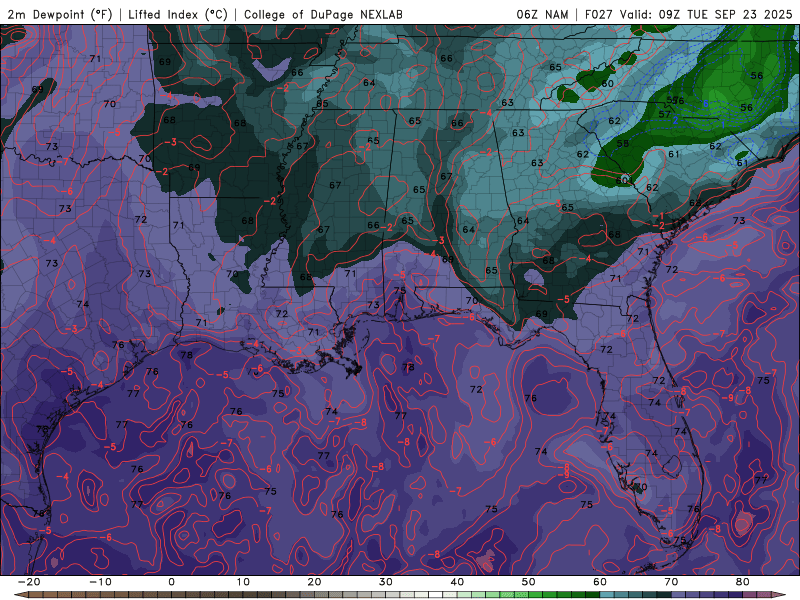This screenshot has height=600, width=800.
Task: Click the 'F027' forecast hour label
Action: click(x=599, y=14)
